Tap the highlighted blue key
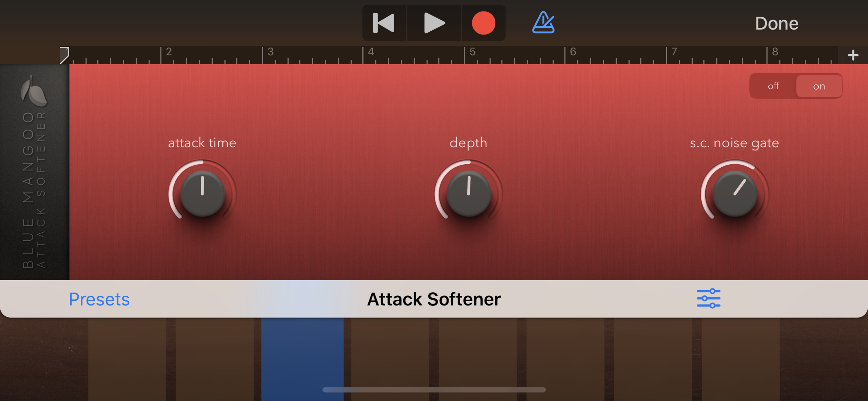This screenshot has width=868, height=401. point(302,359)
